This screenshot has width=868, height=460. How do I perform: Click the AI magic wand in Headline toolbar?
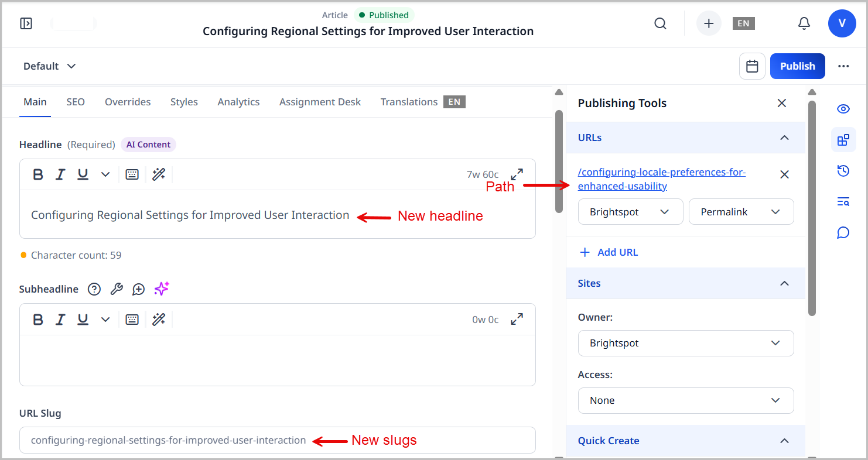tap(159, 174)
